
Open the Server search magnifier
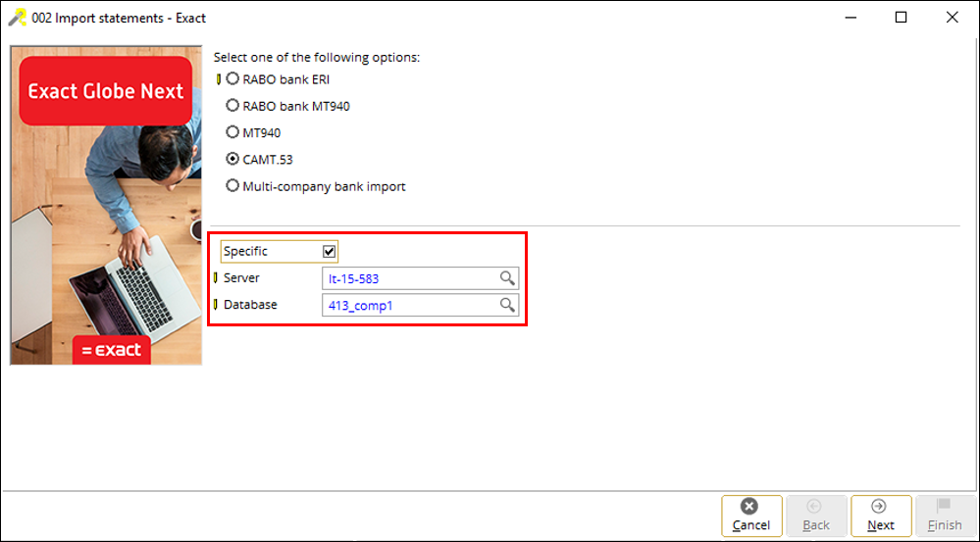(x=507, y=278)
